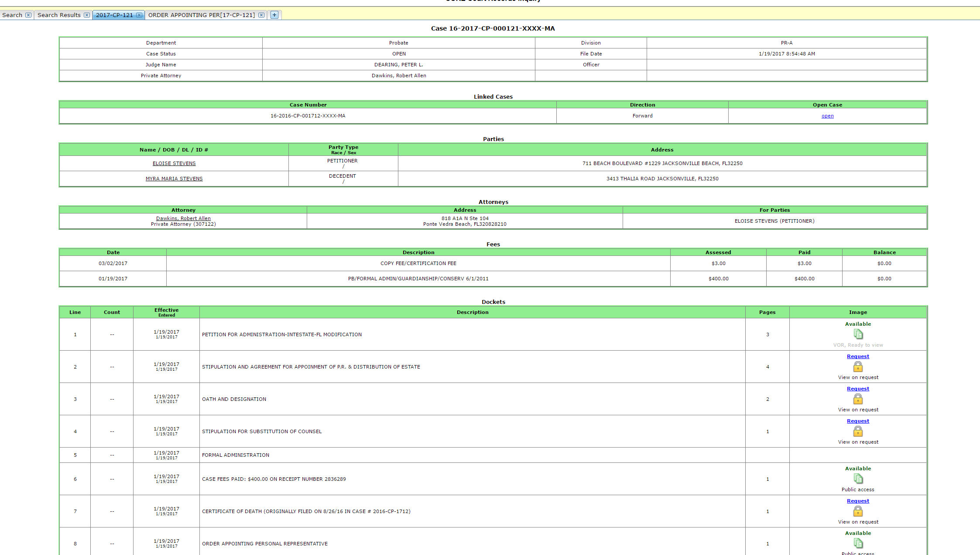Click Department value Probate
This screenshot has height=555, width=980.
399,43
